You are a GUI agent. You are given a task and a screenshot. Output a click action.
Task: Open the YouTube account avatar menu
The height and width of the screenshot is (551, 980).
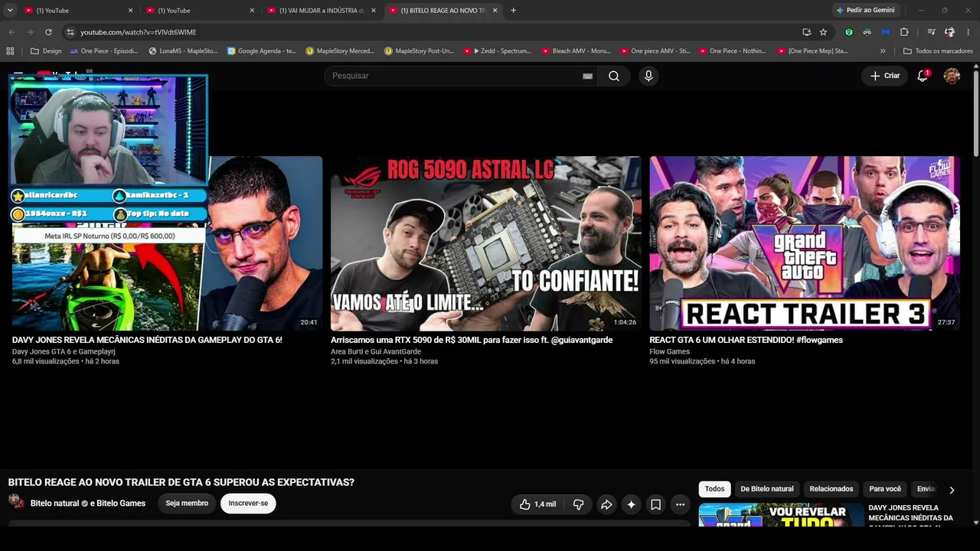pos(952,76)
